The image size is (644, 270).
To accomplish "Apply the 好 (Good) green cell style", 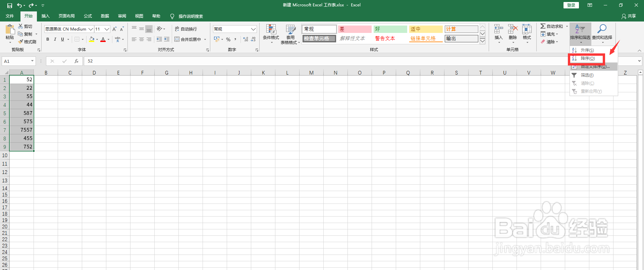I will coord(390,29).
